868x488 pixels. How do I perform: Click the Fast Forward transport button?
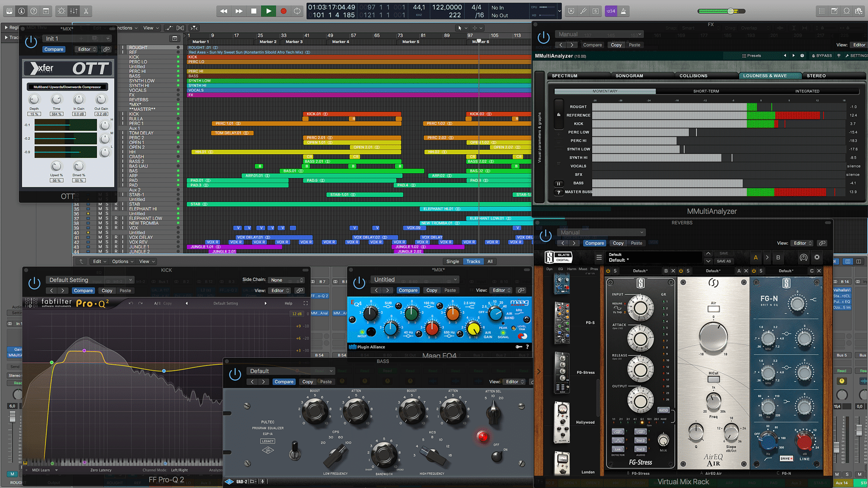239,11
